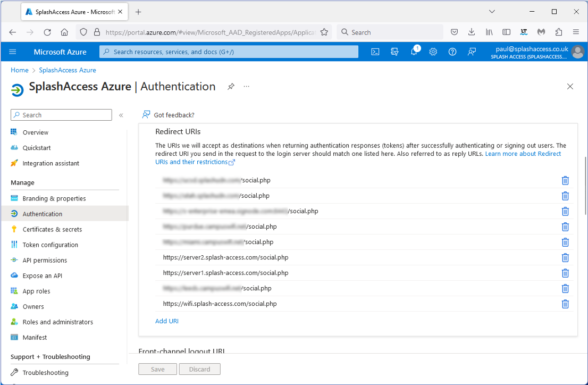Pin the Authentication blade
Viewport: 588px width, 385px height.
coord(231,87)
